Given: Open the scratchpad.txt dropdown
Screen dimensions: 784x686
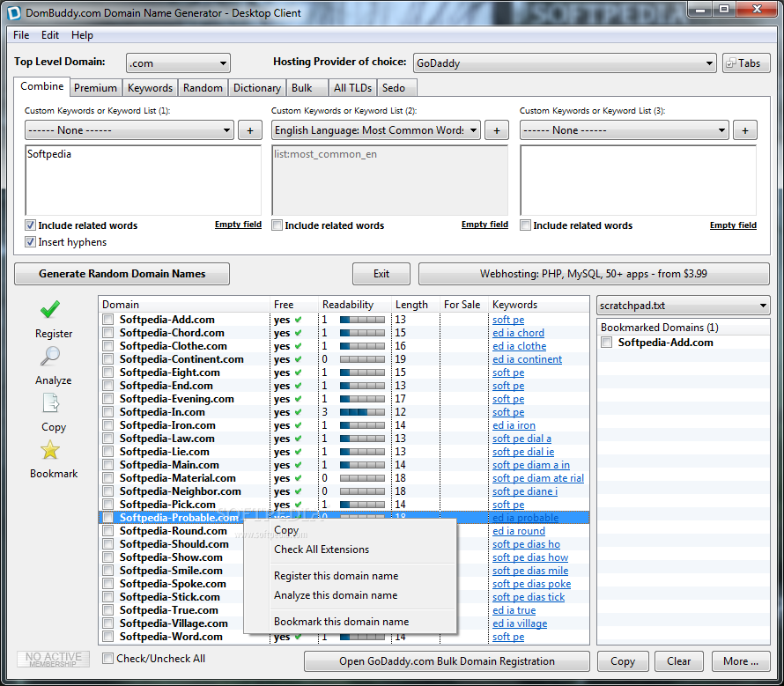Looking at the screenshot, I should coord(683,306).
